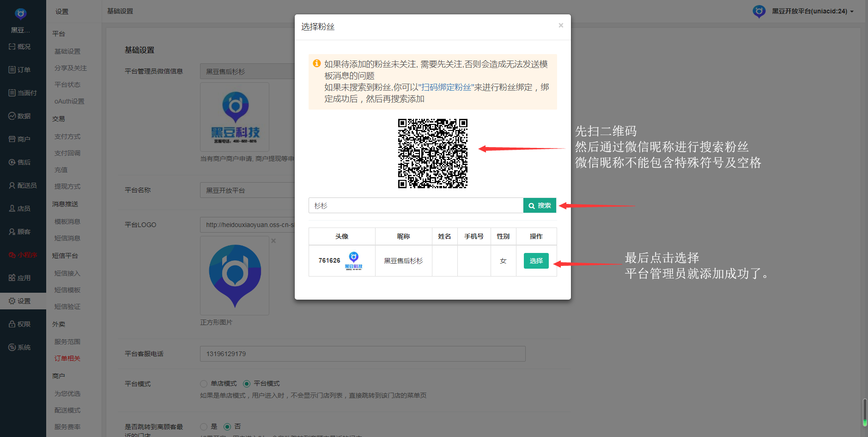Click the 平台LOGO URL input field
This screenshot has width=868, height=437.
coord(248,225)
